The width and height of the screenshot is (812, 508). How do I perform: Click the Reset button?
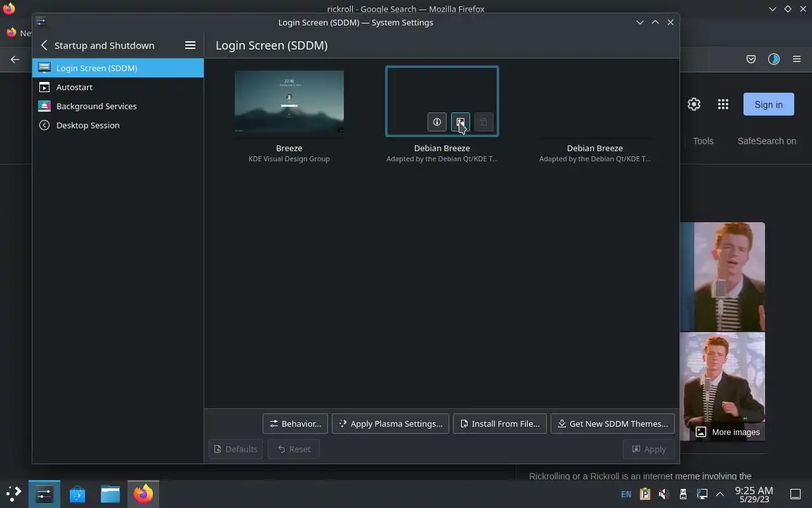pos(294,449)
